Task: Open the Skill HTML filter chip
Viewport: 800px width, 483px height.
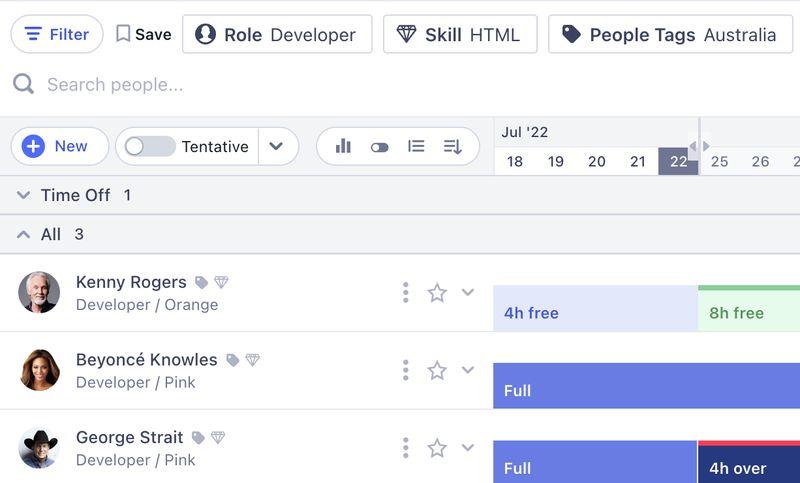Action: click(460, 34)
